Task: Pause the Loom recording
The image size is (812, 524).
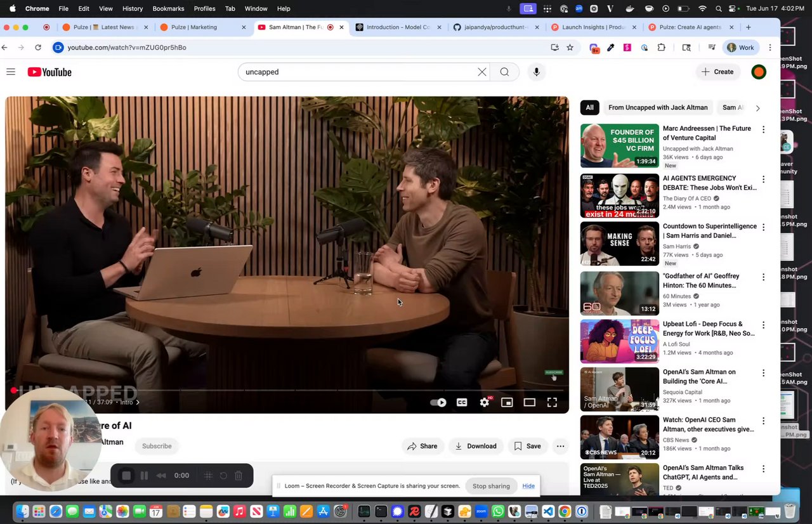Action: [144, 476]
